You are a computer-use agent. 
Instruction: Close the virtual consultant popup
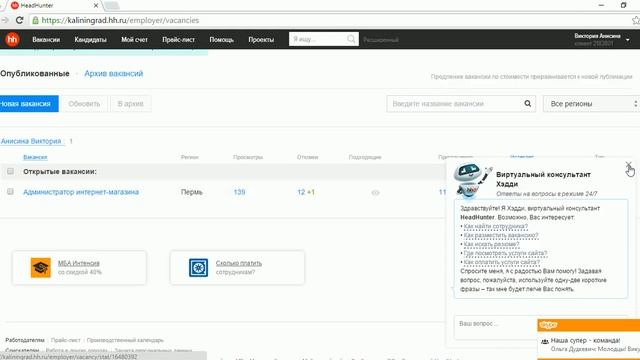pos(628,164)
